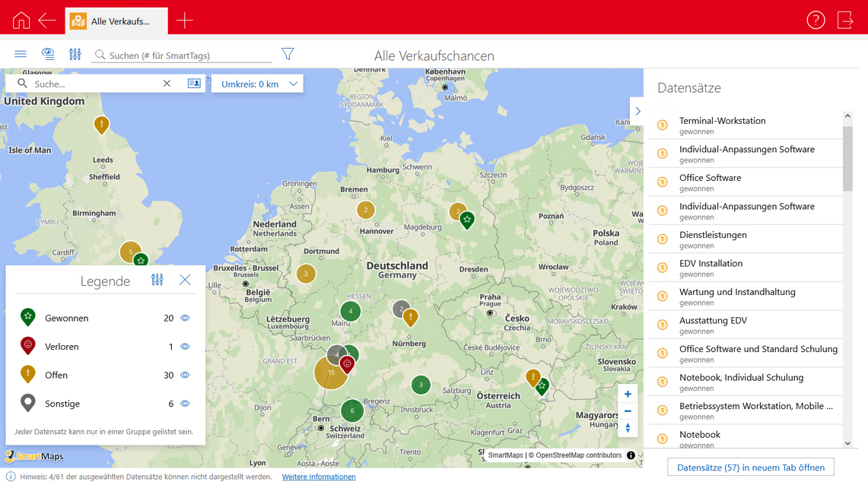
Task: Click the back arrow in the red header
Action: click(46, 21)
